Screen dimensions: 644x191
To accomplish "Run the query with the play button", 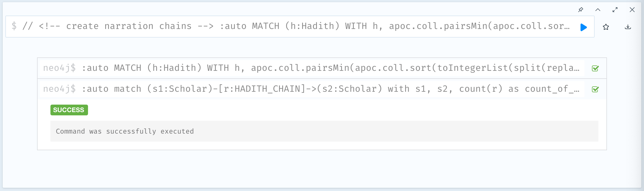I will click(584, 27).
